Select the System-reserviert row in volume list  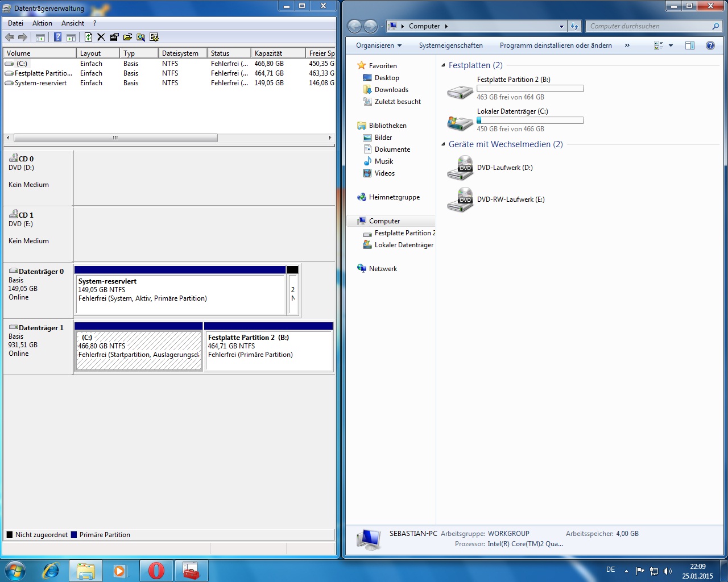coord(169,83)
